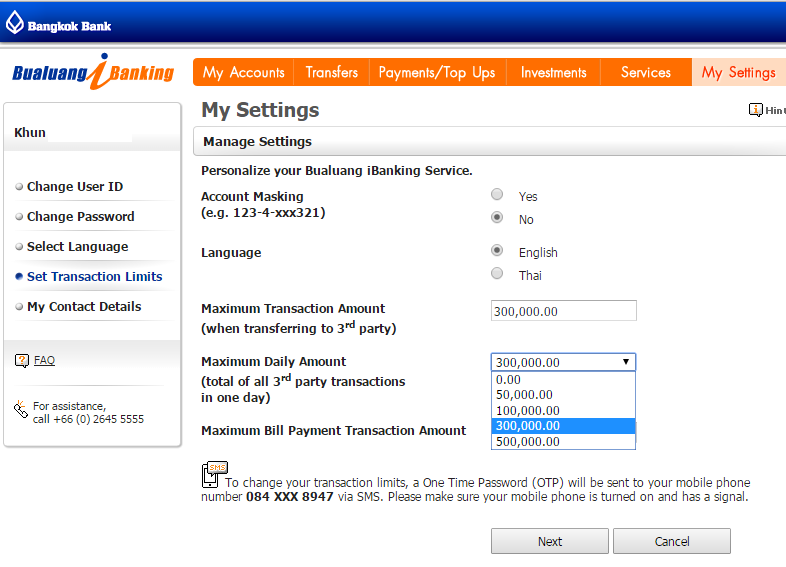Go to Set Transaction Limits

[x=95, y=277]
